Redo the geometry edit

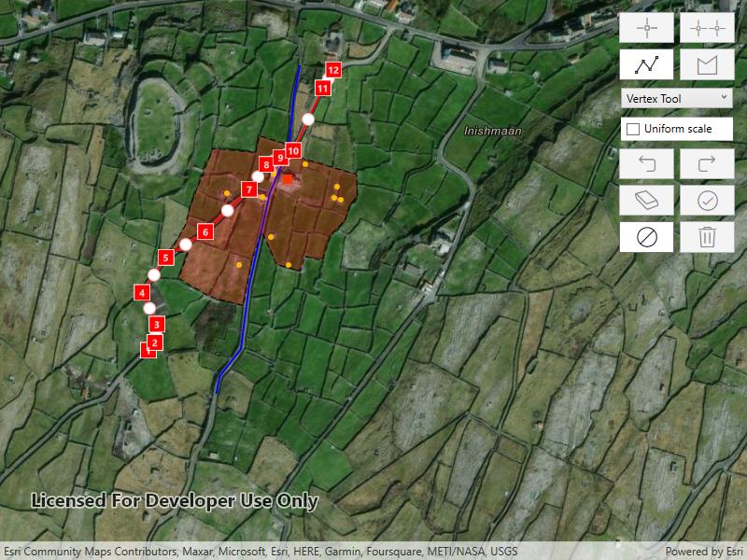pyautogui.click(x=707, y=163)
